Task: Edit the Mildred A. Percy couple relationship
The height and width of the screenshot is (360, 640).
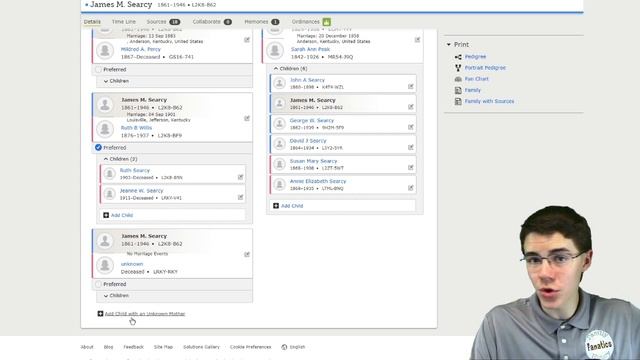Action: click(247, 40)
